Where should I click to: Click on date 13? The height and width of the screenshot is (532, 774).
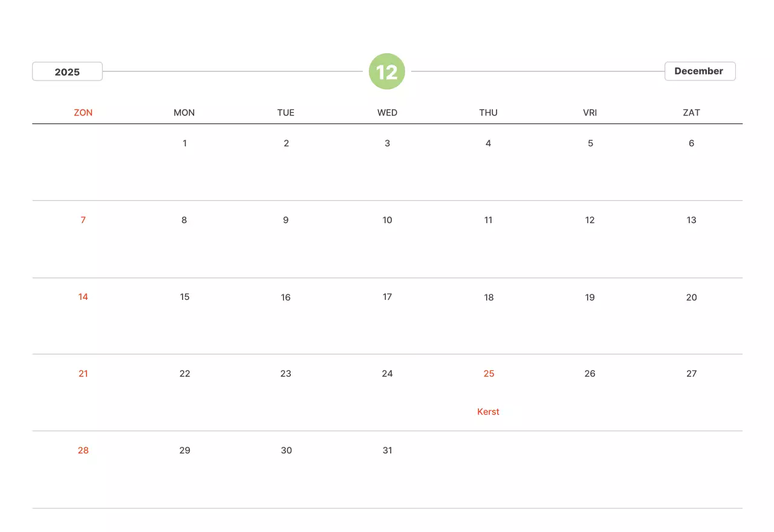pyautogui.click(x=691, y=220)
